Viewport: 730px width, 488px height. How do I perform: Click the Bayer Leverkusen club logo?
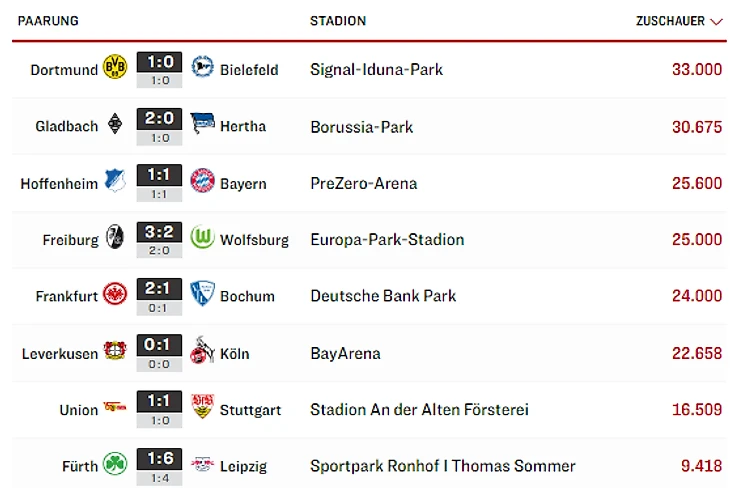(x=116, y=352)
